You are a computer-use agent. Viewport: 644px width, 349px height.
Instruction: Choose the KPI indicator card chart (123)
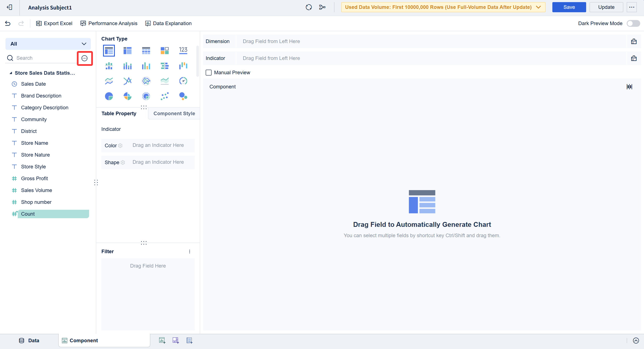(x=183, y=50)
